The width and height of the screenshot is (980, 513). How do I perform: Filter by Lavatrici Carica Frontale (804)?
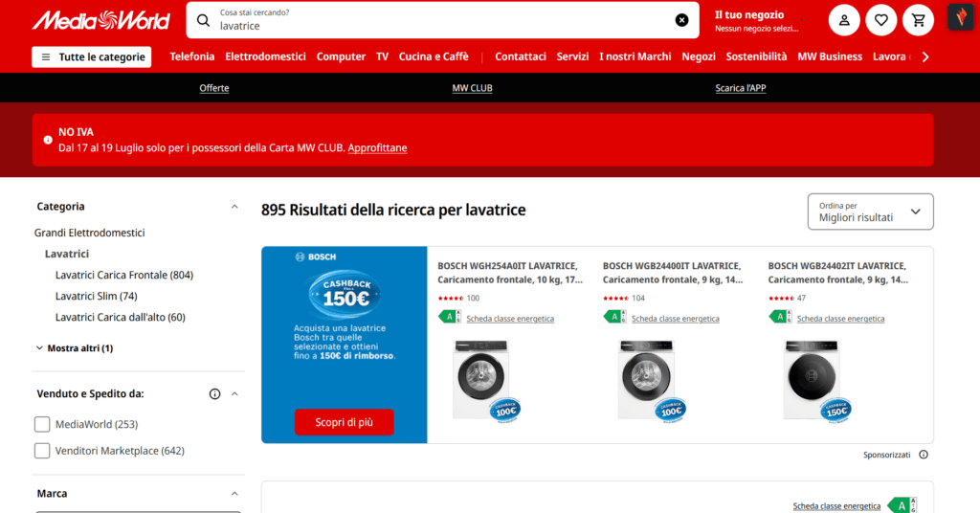pyautogui.click(x=124, y=275)
